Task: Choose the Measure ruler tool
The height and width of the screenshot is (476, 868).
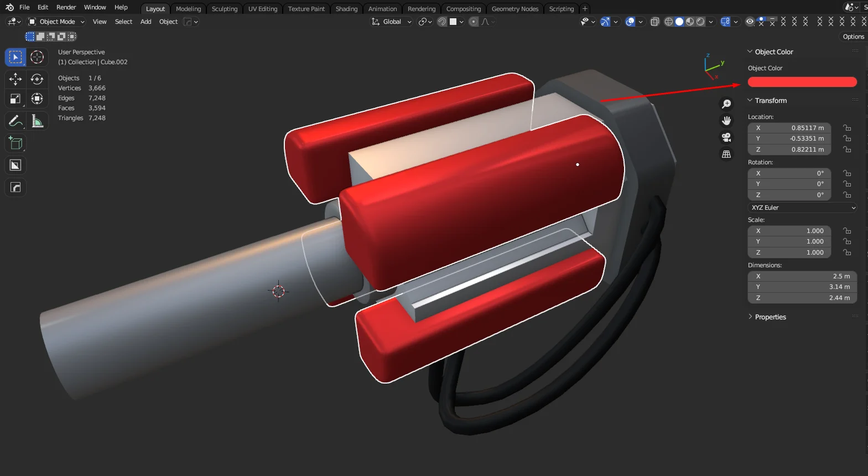Action: pos(37,121)
